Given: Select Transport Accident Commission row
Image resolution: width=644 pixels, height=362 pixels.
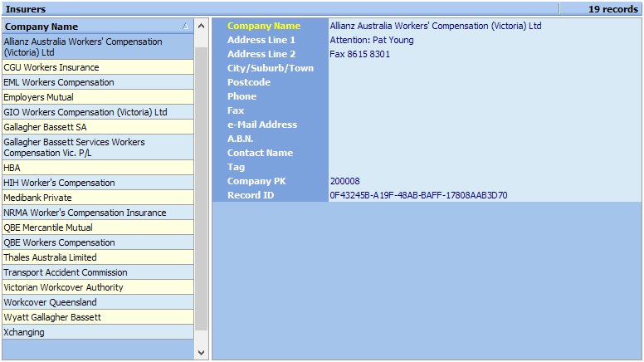Looking at the screenshot, I should pos(98,272).
